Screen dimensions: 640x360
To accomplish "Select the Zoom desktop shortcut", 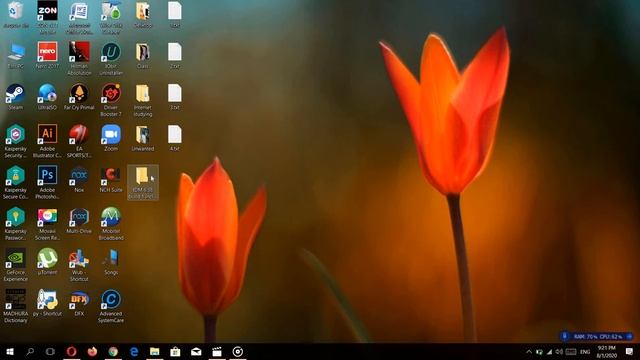I will [x=111, y=138].
